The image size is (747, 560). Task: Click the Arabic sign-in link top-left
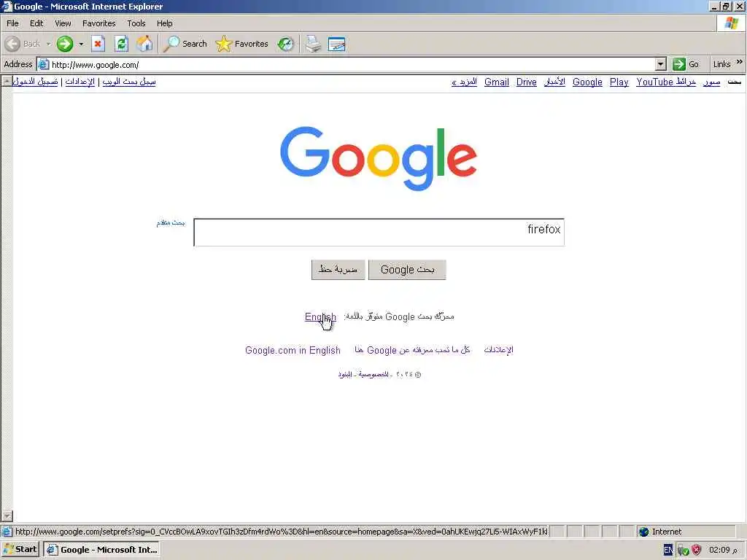tap(35, 82)
